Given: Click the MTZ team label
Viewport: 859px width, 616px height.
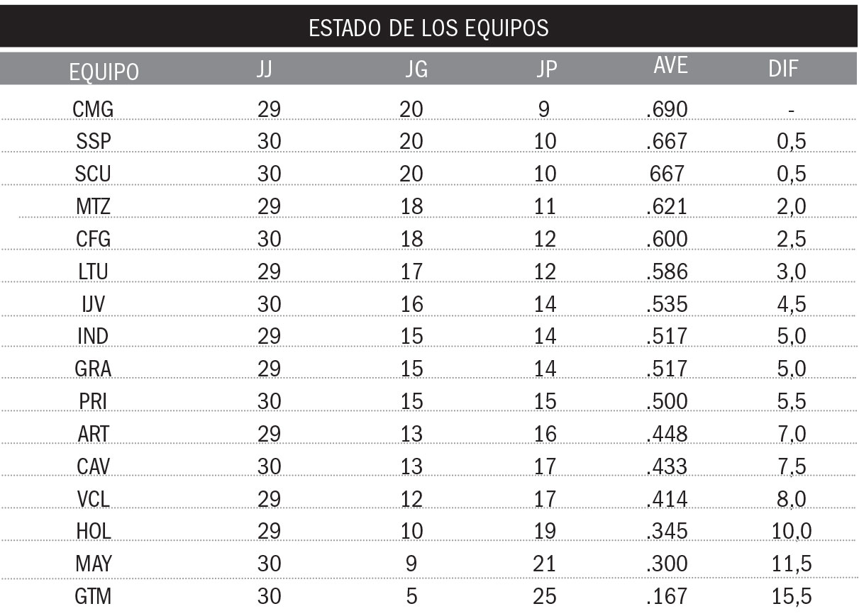Looking at the screenshot, I should coord(93,207).
